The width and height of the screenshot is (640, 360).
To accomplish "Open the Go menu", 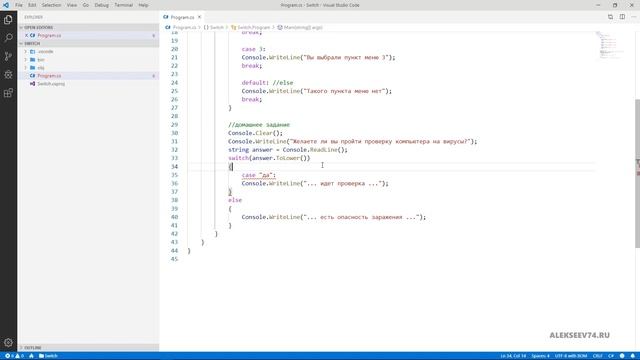I will [x=86, y=5].
